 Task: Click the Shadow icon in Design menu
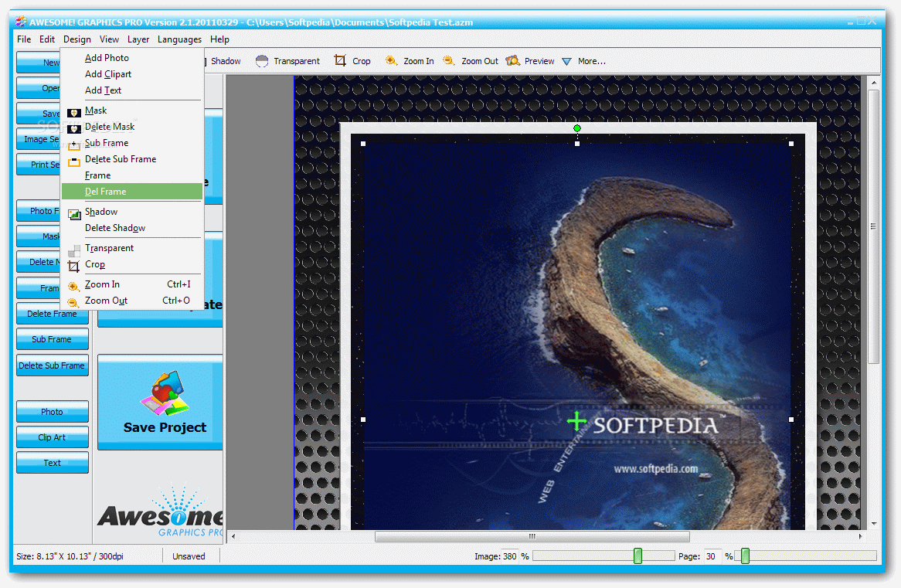[x=74, y=214]
